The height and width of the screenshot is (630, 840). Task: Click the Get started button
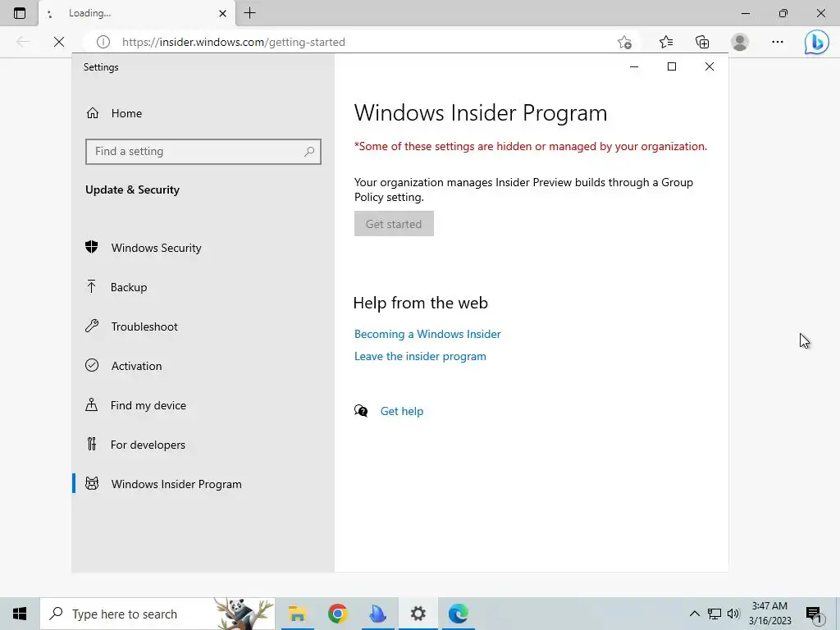394,224
